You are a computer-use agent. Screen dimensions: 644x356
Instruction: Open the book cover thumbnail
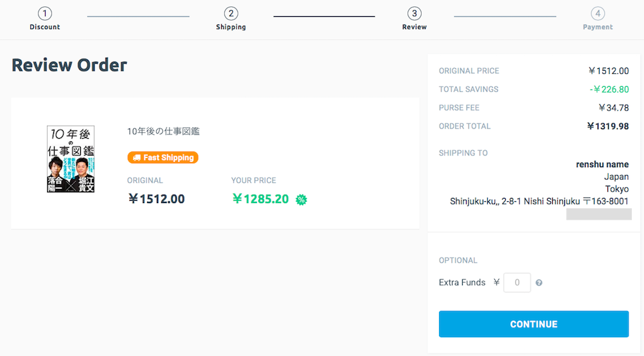[x=71, y=159]
